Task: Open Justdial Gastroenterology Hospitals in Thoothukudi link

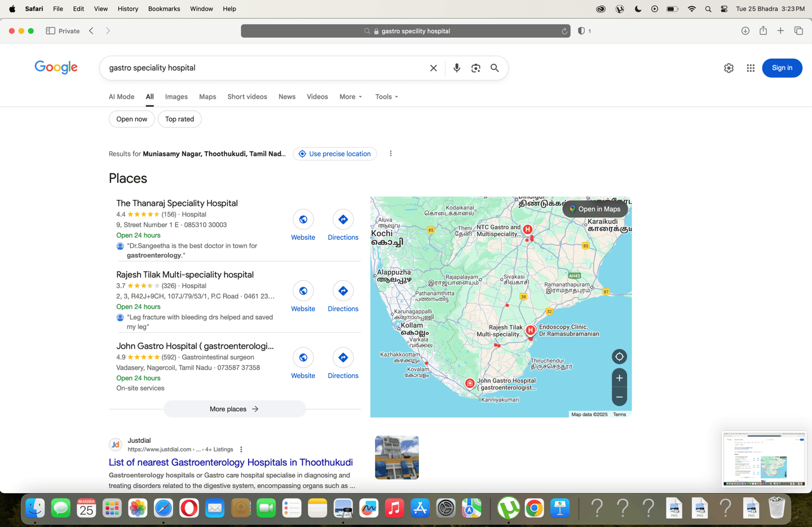Action: 231,462
